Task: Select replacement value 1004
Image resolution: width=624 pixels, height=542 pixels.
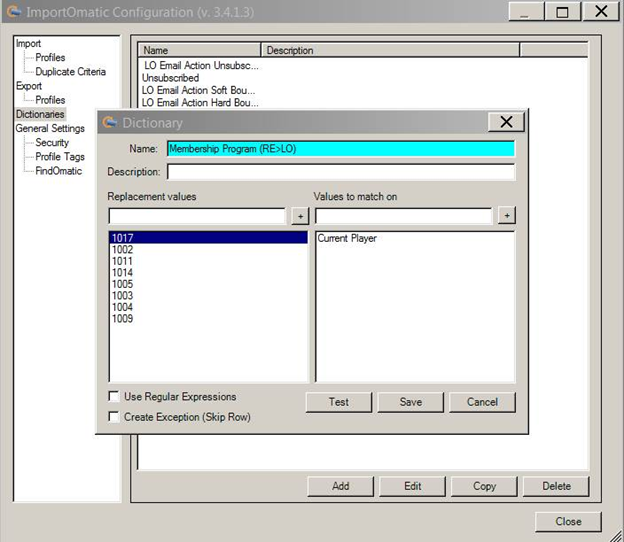Action: [x=208, y=307]
